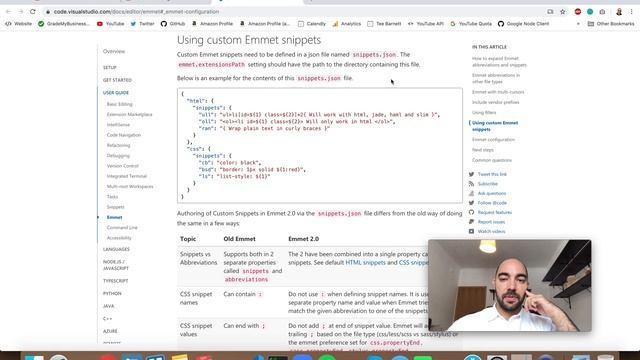640x360 pixels.
Task: Jump to Emmet with multi-cursors section
Action: (498, 92)
